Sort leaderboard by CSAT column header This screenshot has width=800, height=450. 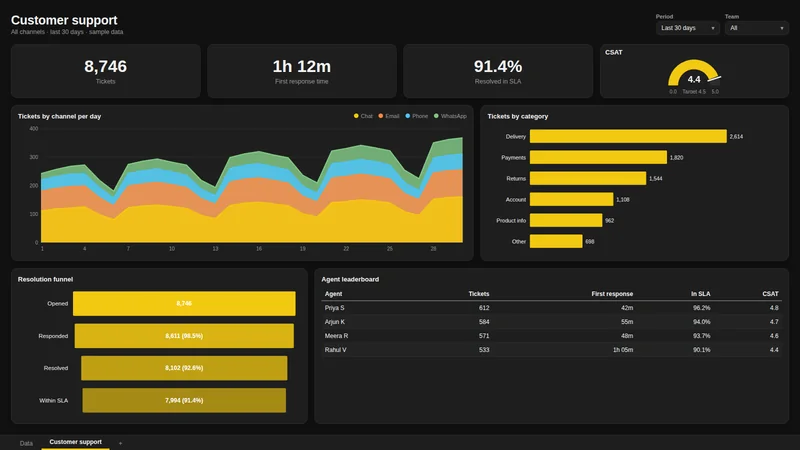pyautogui.click(x=770, y=294)
